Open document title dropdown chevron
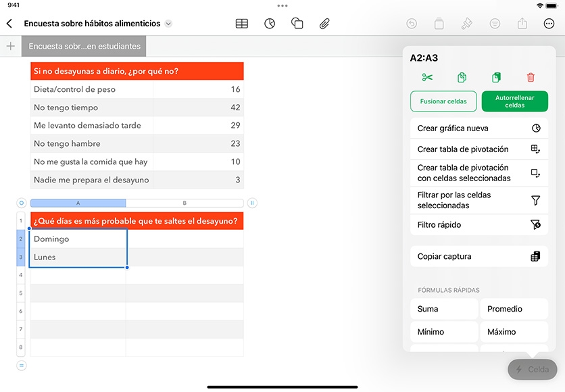 pyautogui.click(x=168, y=24)
